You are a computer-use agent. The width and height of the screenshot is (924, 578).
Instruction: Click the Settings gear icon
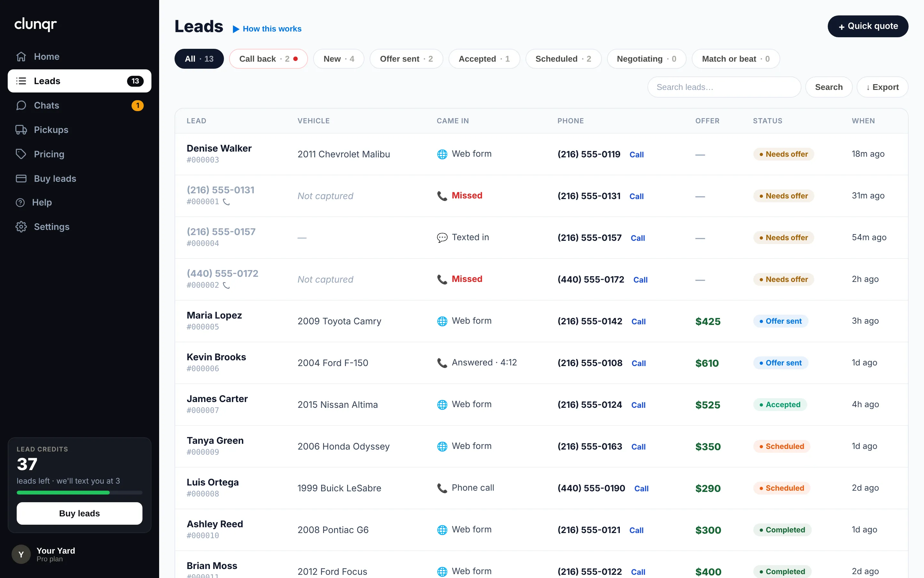[21, 227]
